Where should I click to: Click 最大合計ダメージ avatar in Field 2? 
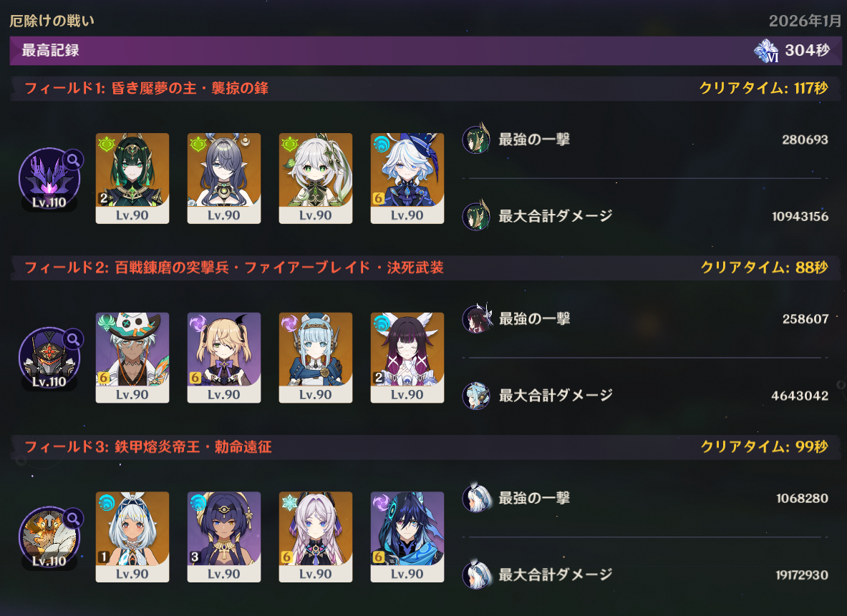coord(476,395)
